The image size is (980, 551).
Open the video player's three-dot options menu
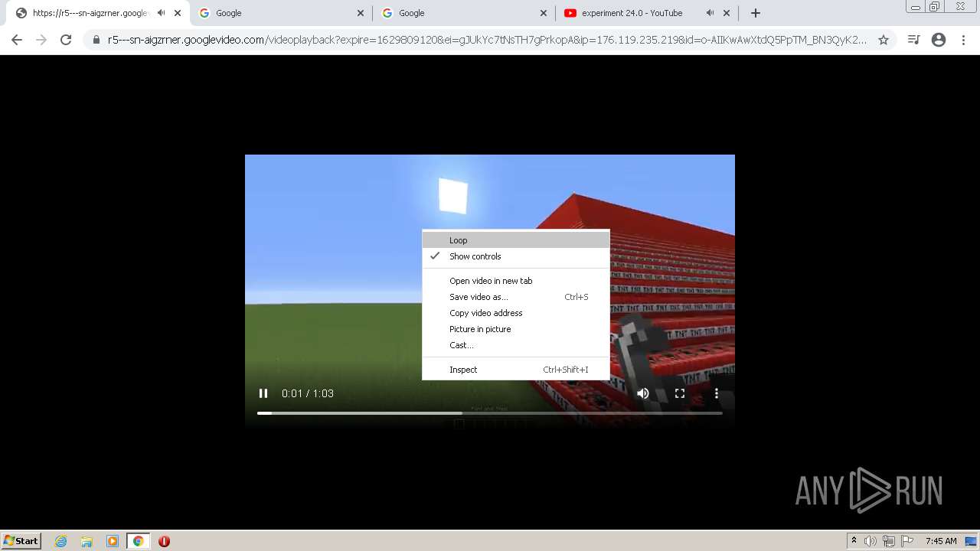[x=717, y=393]
